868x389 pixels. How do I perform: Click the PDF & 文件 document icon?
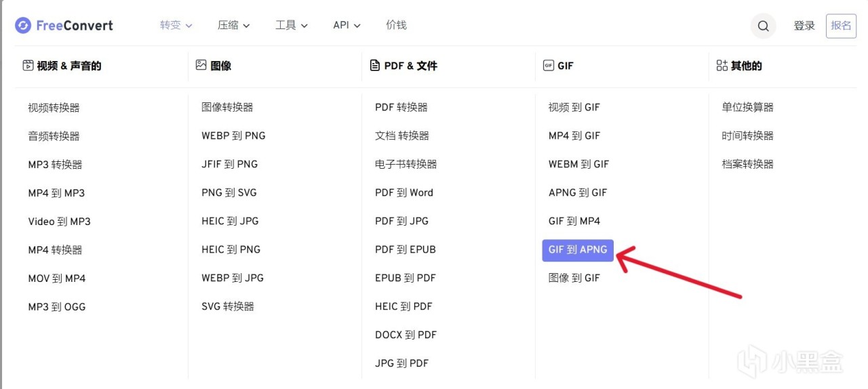pyautogui.click(x=374, y=66)
